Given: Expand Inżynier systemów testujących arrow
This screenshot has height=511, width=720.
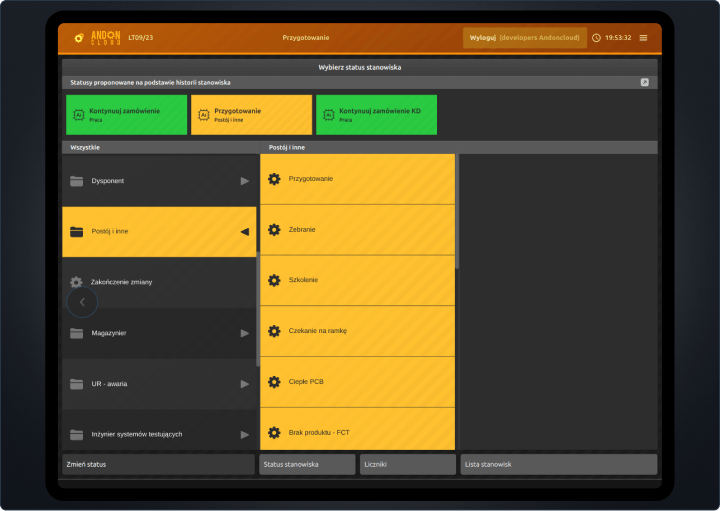Looking at the screenshot, I should [245, 434].
